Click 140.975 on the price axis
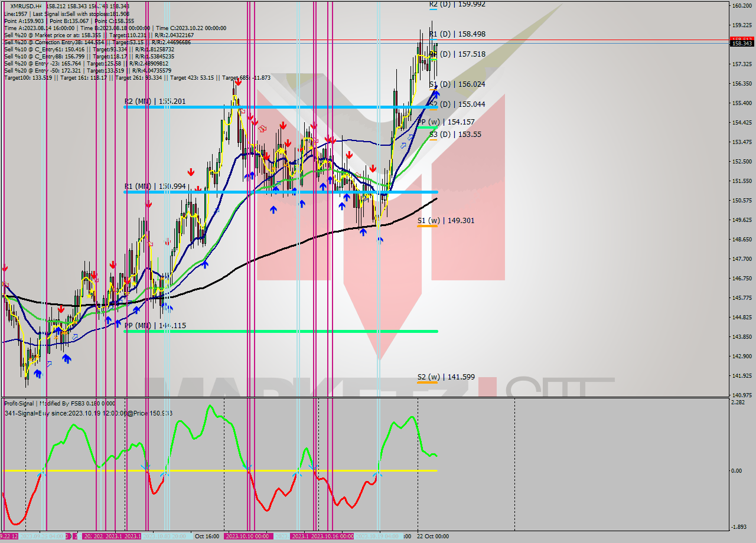 (x=741, y=395)
